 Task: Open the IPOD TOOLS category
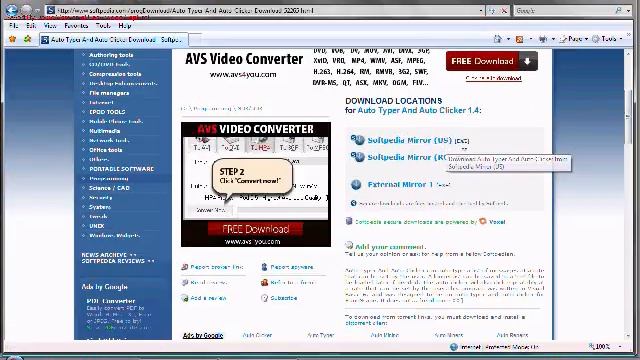(107, 112)
